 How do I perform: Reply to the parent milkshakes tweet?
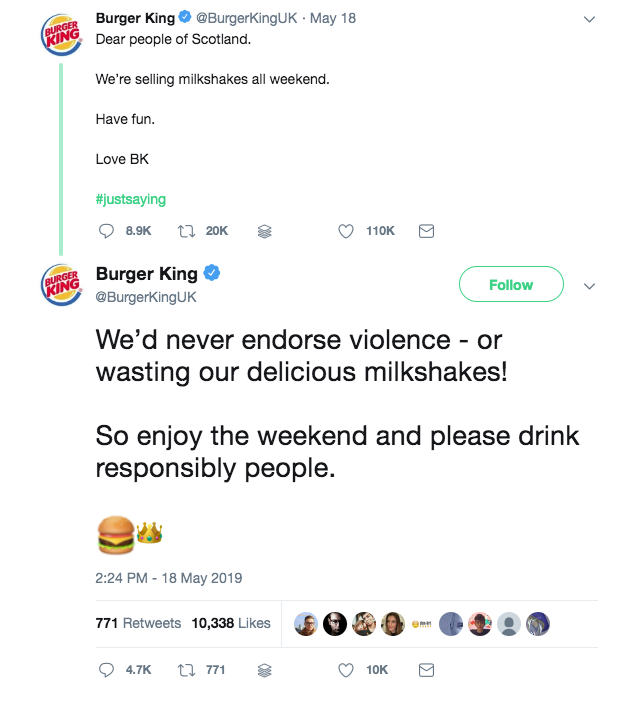click(x=108, y=231)
